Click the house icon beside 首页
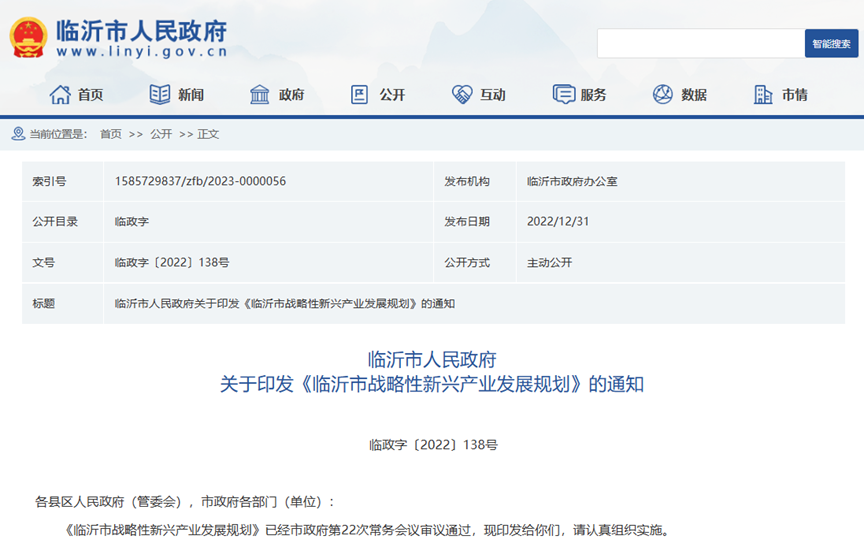Screen dimensions: 864x558 (x=60, y=95)
